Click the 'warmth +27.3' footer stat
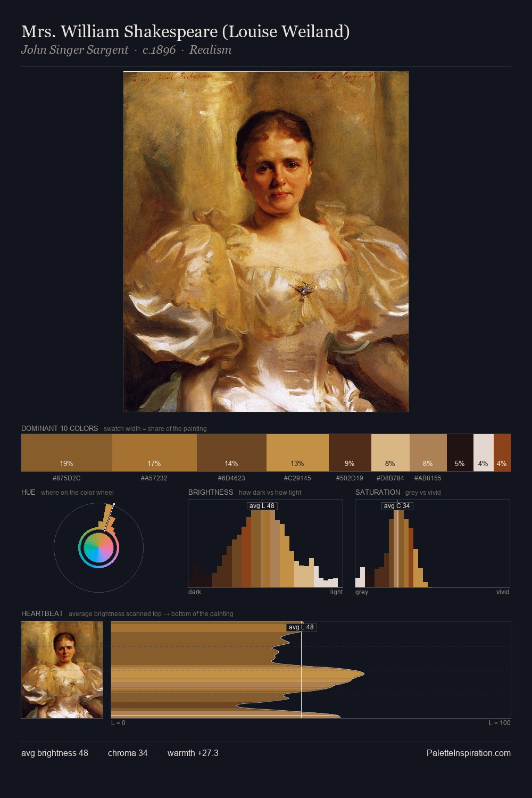The image size is (532, 798). (193, 753)
